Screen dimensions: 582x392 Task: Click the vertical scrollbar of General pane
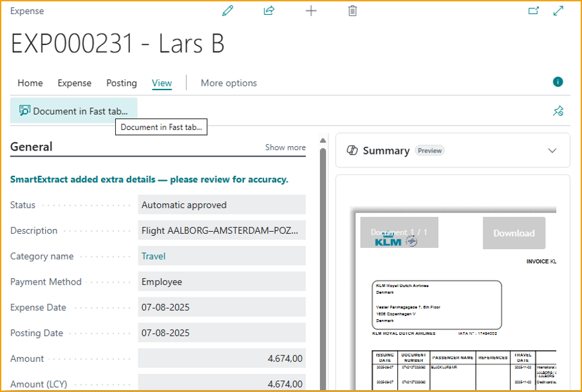(323, 257)
